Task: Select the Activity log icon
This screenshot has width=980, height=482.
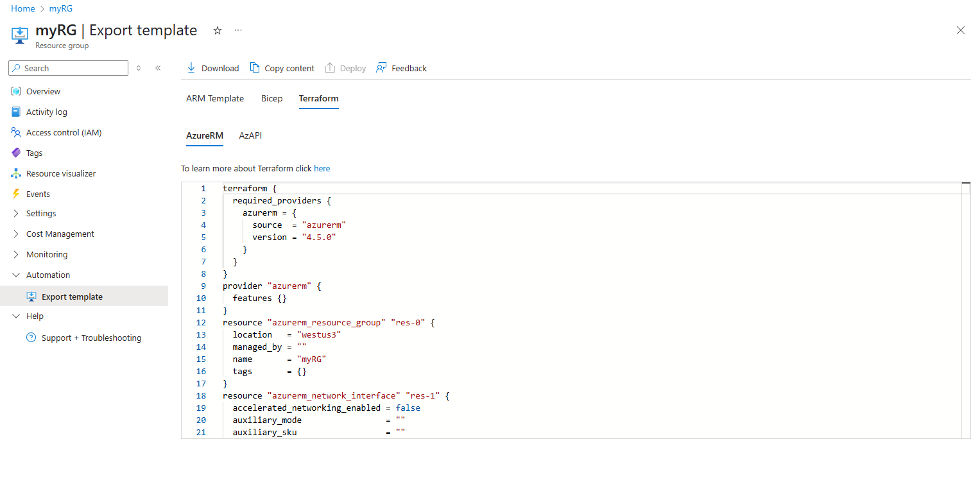Action: coord(15,111)
